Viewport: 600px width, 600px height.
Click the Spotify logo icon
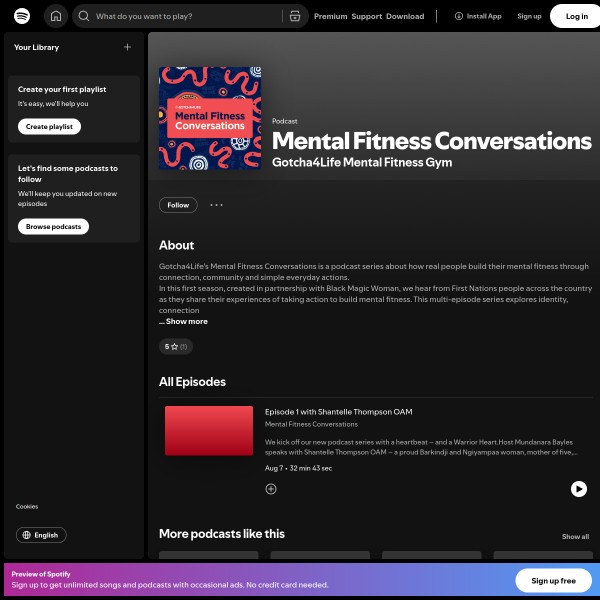[22, 16]
